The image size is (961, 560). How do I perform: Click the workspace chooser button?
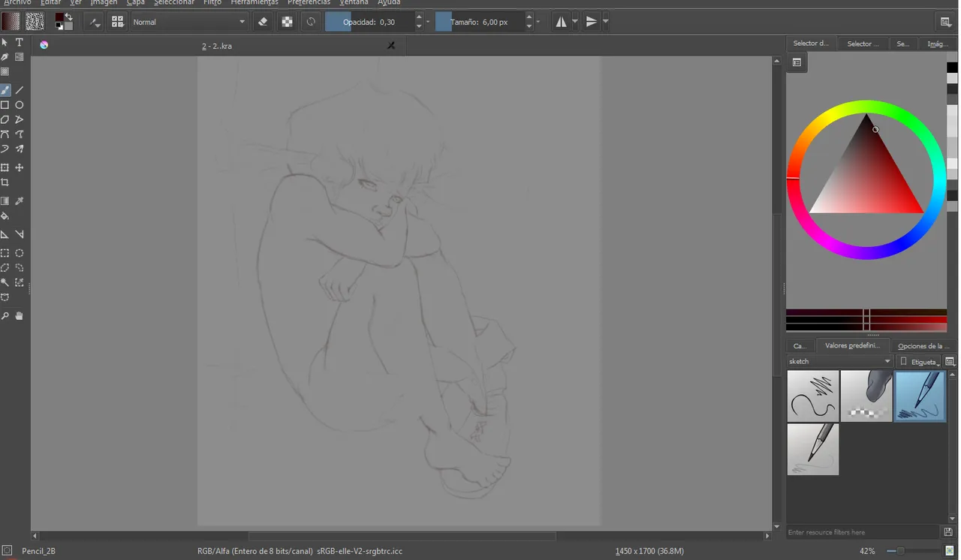(945, 22)
